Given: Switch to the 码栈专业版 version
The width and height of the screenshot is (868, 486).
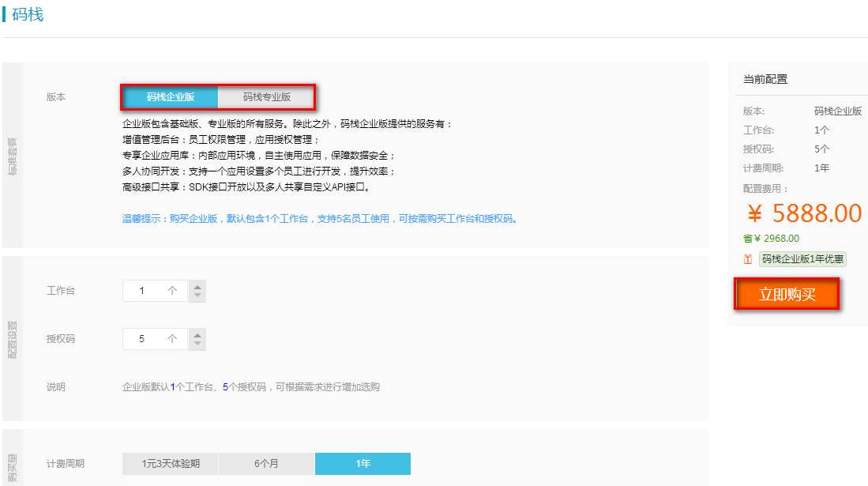Looking at the screenshot, I should pyautogui.click(x=266, y=97).
